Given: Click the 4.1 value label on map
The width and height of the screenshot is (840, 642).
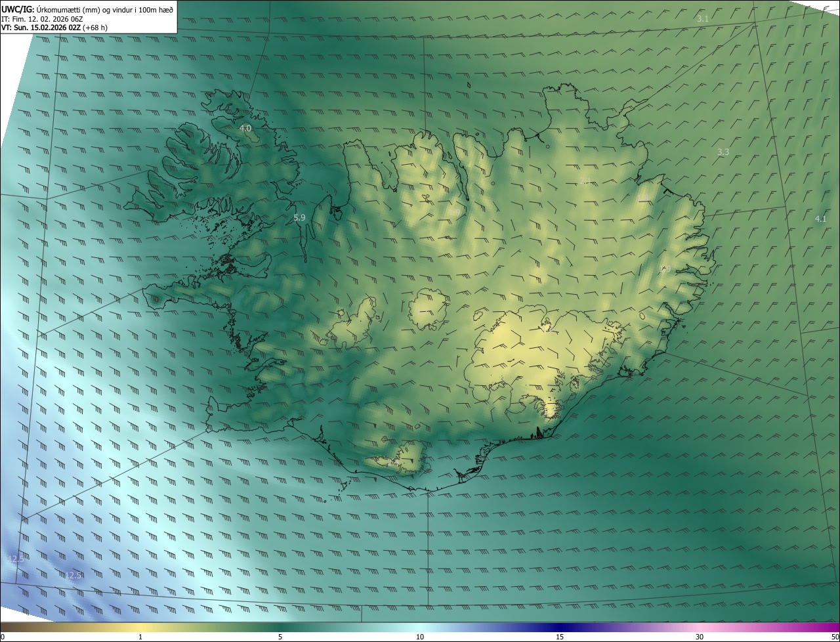Looking at the screenshot, I should pyautogui.click(x=820, y=219).
